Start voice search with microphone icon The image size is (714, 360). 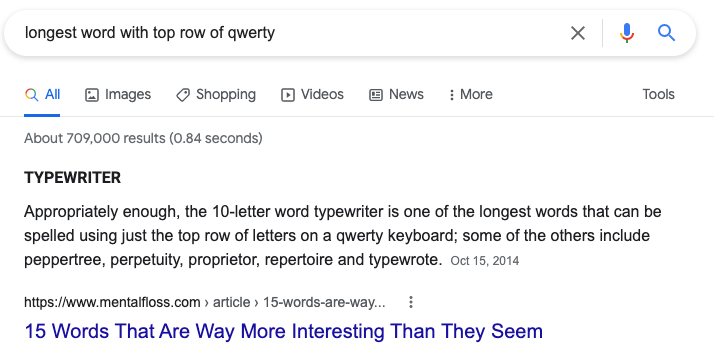tap(627, 33)
